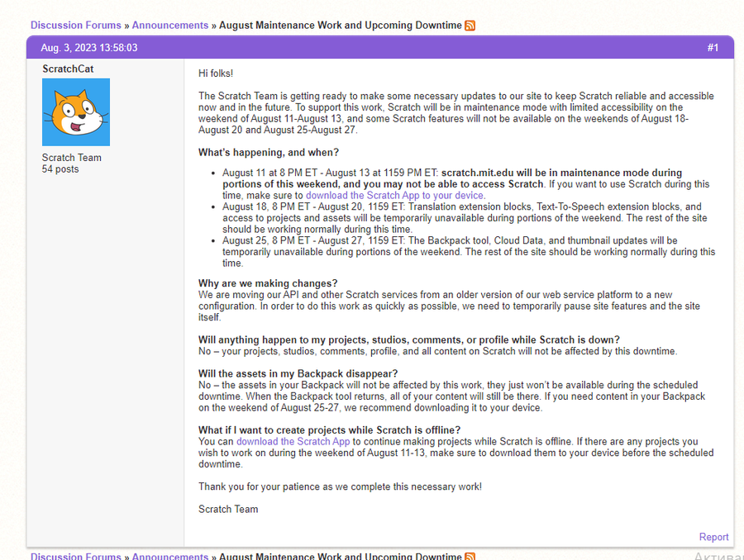This screenshot has width=744, height=560.
Task: Follow 'download the Scratch App to your device' link
Action: (395, 196)
